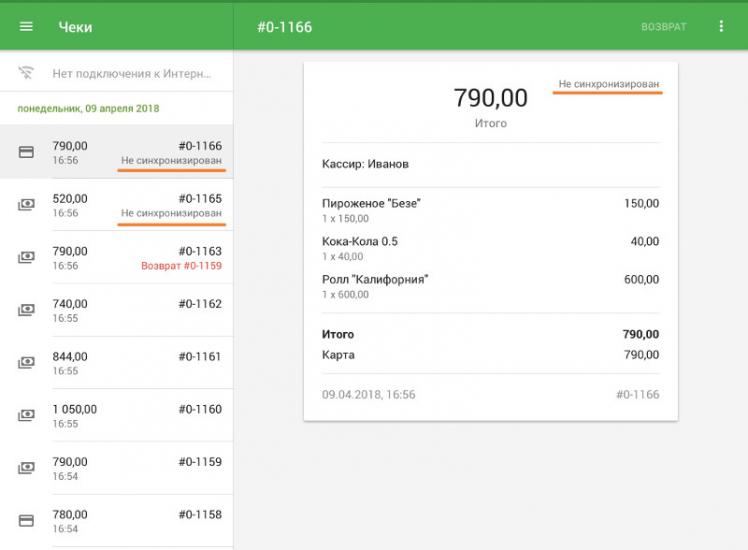Screen dimensions: 748x550
Task: Click cash icon beside receipt #0-1163
Action: click(x=26, y=258)
